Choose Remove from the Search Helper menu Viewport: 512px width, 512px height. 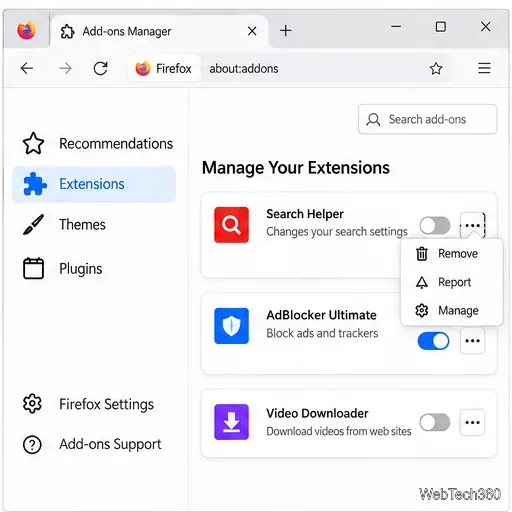coord(452,254)
